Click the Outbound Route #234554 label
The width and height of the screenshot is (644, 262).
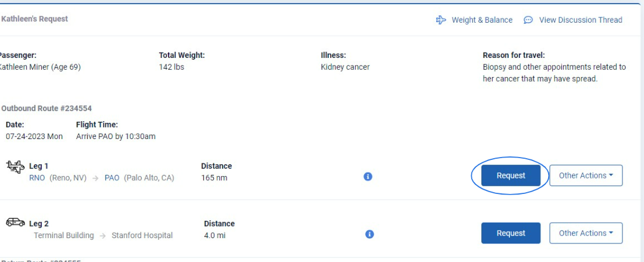46,109
